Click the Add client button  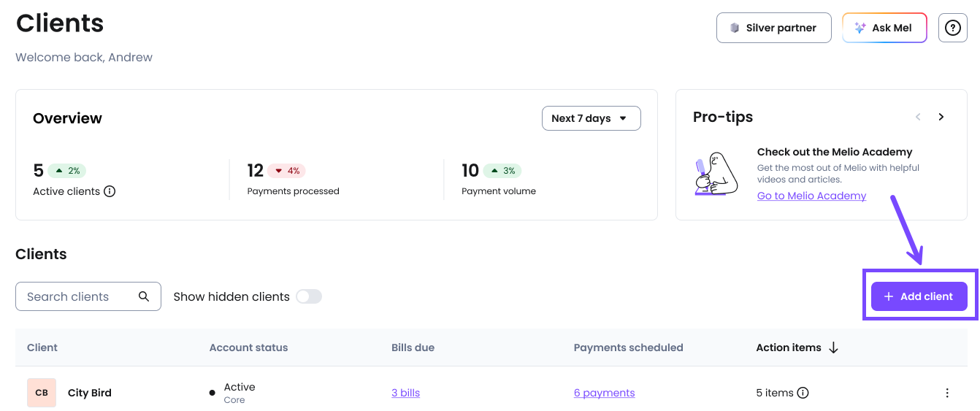click(919, 296)
